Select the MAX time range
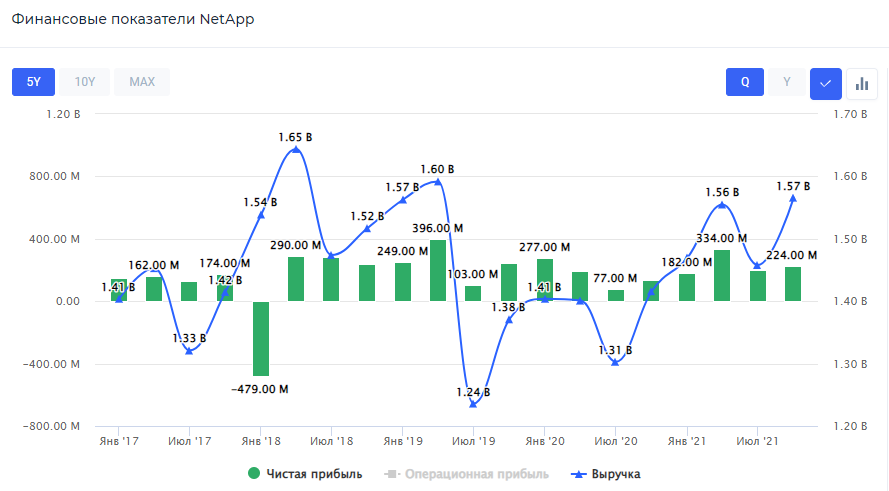The image size is (889, 491). click(142, 82)
